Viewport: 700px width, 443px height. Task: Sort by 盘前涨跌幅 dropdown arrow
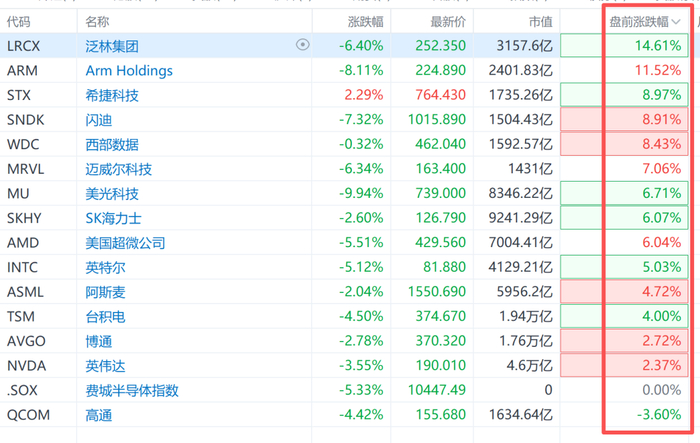click(675, 22)
